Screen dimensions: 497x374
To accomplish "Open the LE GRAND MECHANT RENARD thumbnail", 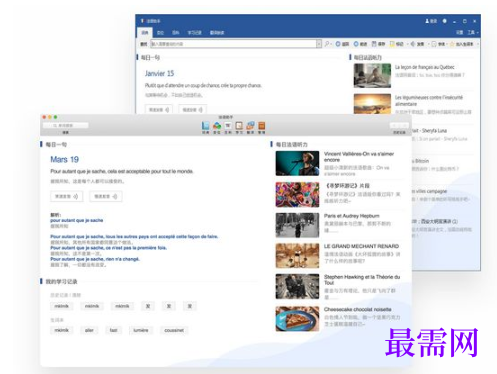I will pyautogui.click(x=297, y=256).
